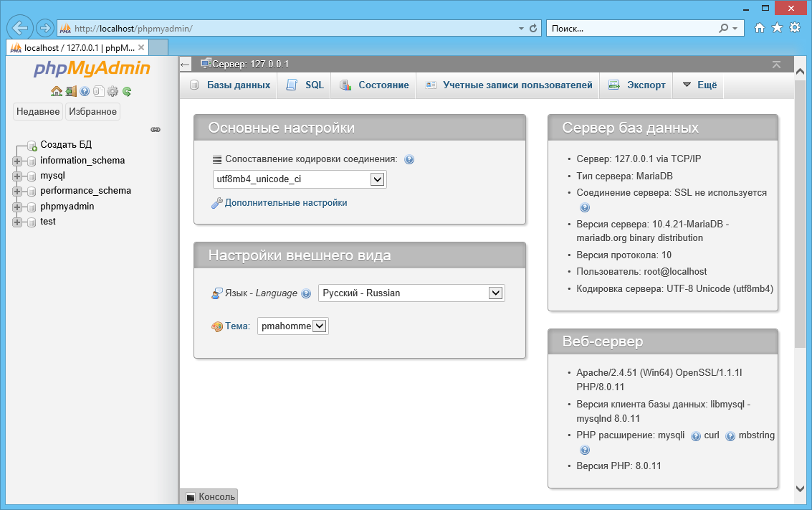Click the phpMyAdmin logo
The width and height of the screenshot is (812, 510).
point(92,68)
